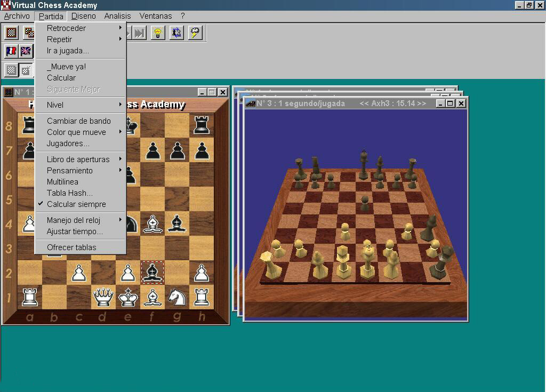Maximize the N° 3 3D board window
This screenshot has height=392, width=546.
click(x=450, y=103)
